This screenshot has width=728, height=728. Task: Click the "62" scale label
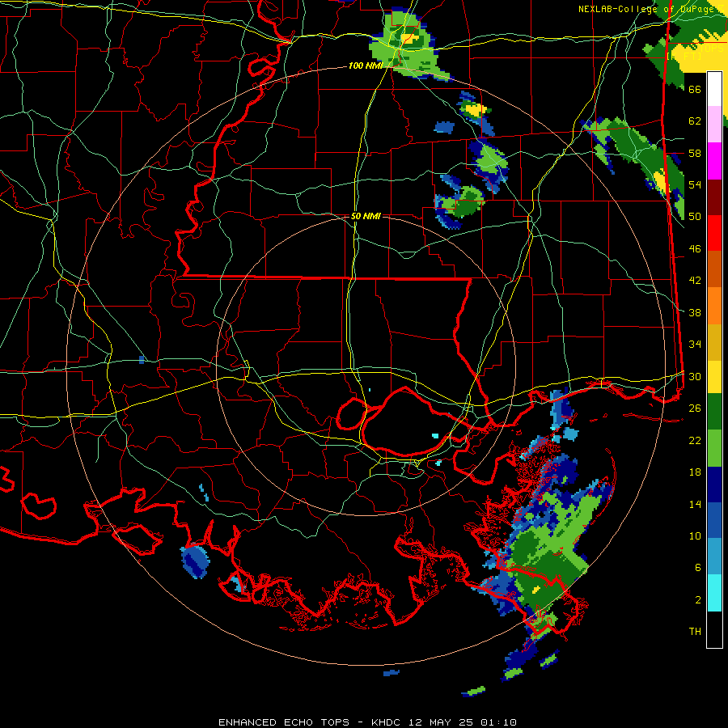[x=695, y=121]
